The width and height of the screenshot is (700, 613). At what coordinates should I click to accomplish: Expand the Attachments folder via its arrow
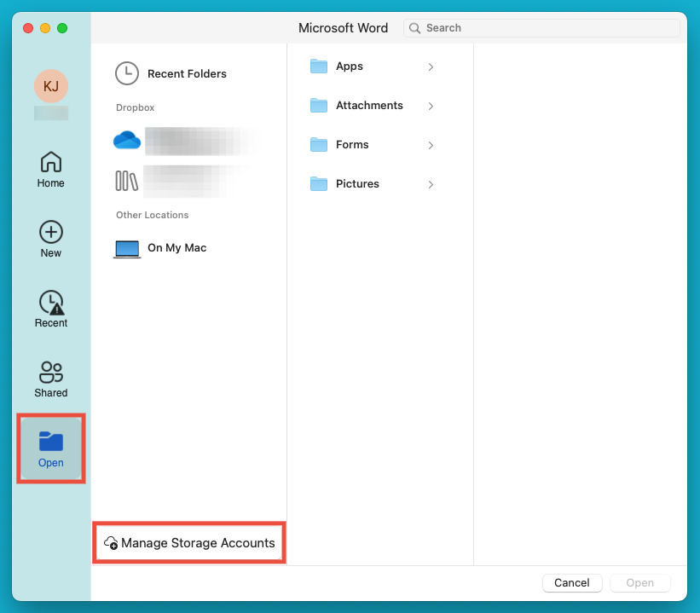click(x=431, y=105)
